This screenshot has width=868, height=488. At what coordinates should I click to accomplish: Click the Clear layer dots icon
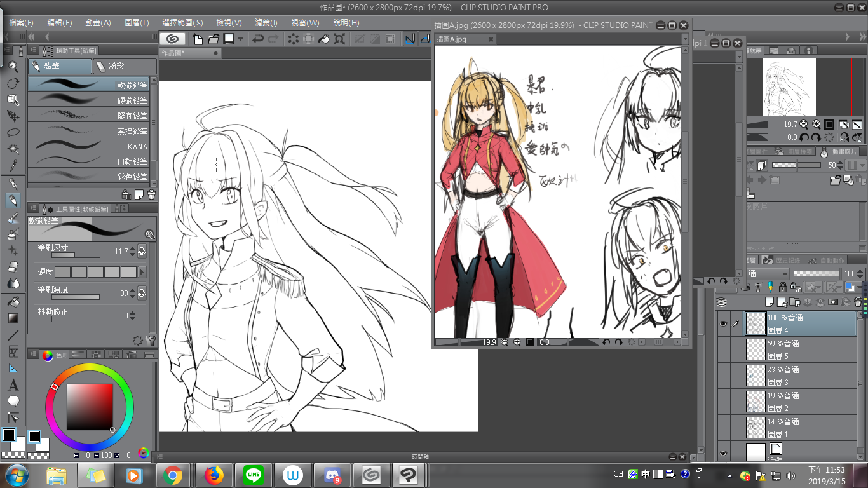coord(293,39)
